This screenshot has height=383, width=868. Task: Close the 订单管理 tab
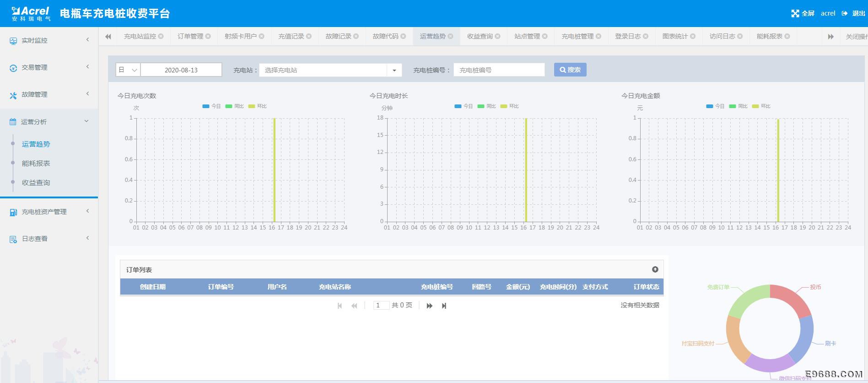[208, 36]
